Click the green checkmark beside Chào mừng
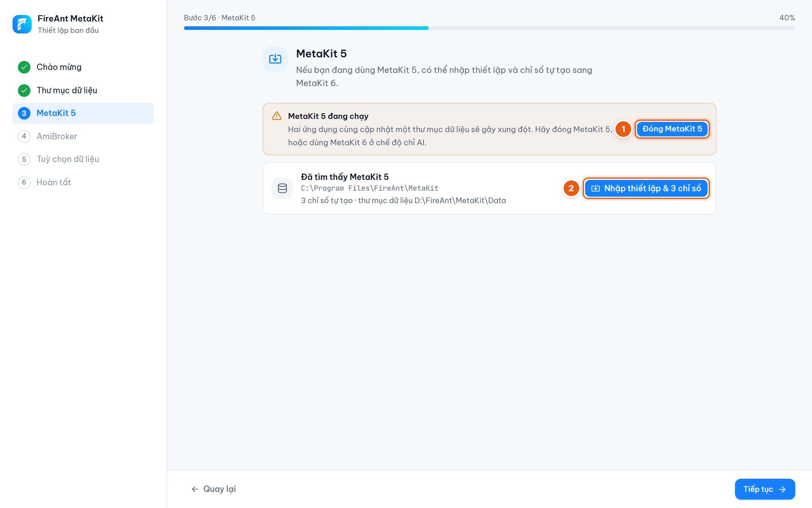Screen dimensions: 812x508 click(x=24, y=67)
